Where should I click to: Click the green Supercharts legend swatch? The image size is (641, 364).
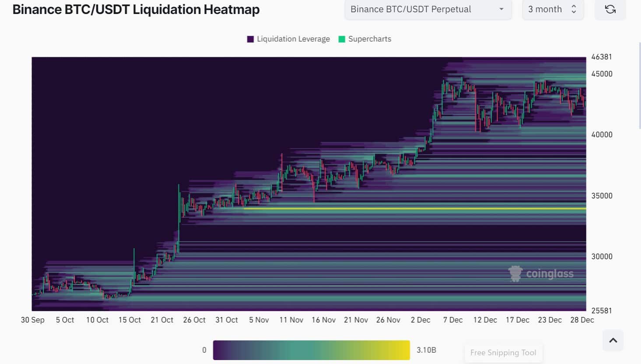point(342,39)
